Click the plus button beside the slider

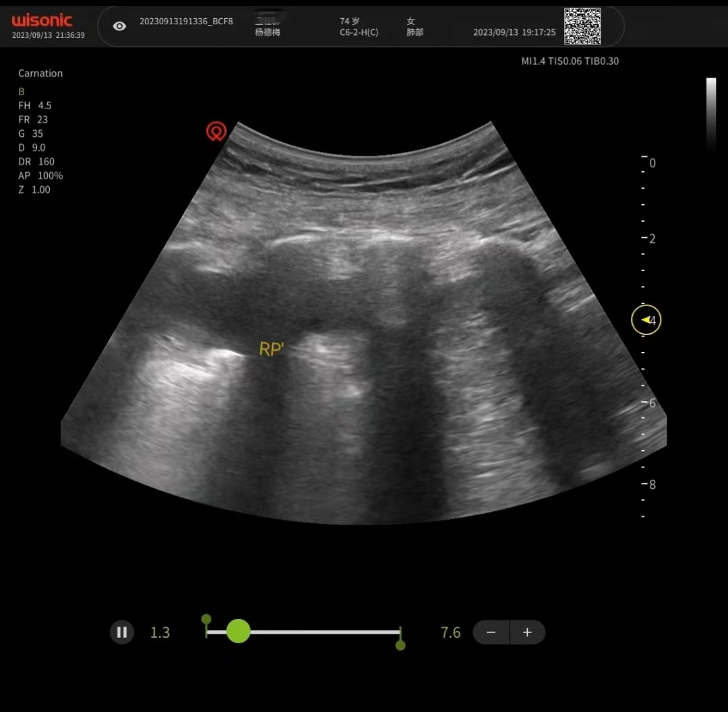click(x=527, y=632)
